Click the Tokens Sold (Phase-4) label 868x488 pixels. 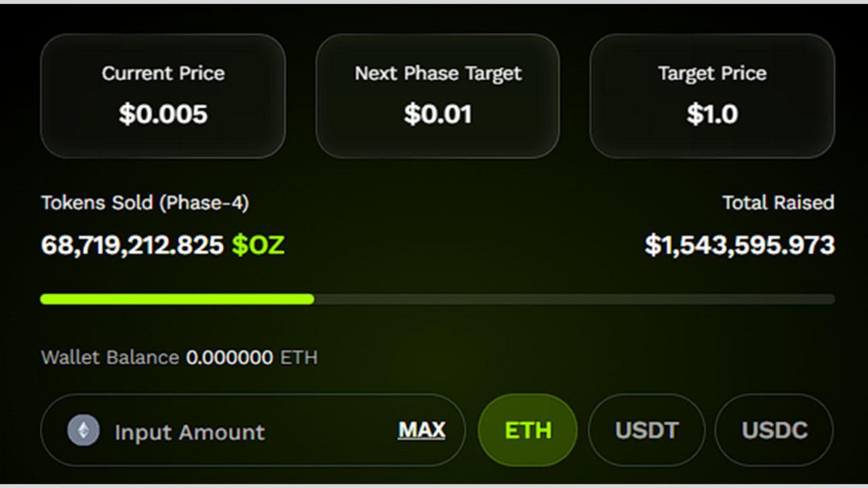tap(144, 203)
